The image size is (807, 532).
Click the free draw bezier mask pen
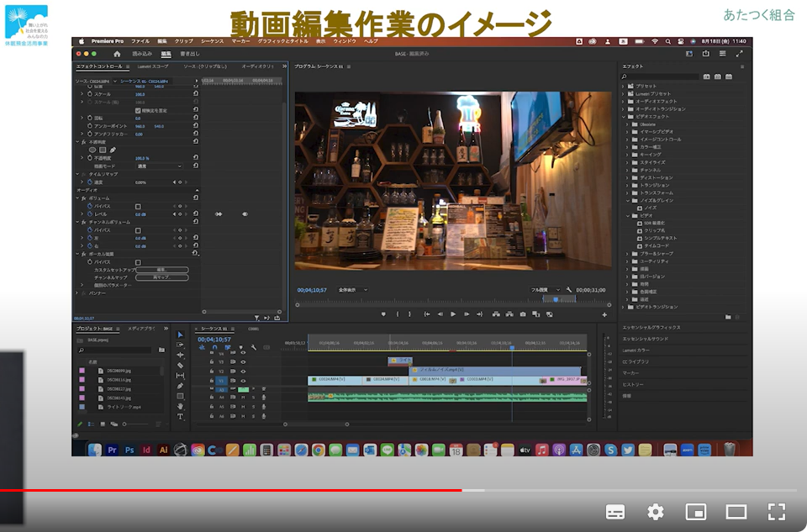coord(113,150)
